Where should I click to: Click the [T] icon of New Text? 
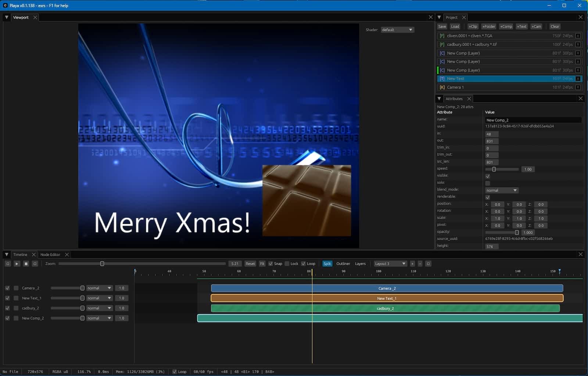click(x=442, y=79)
